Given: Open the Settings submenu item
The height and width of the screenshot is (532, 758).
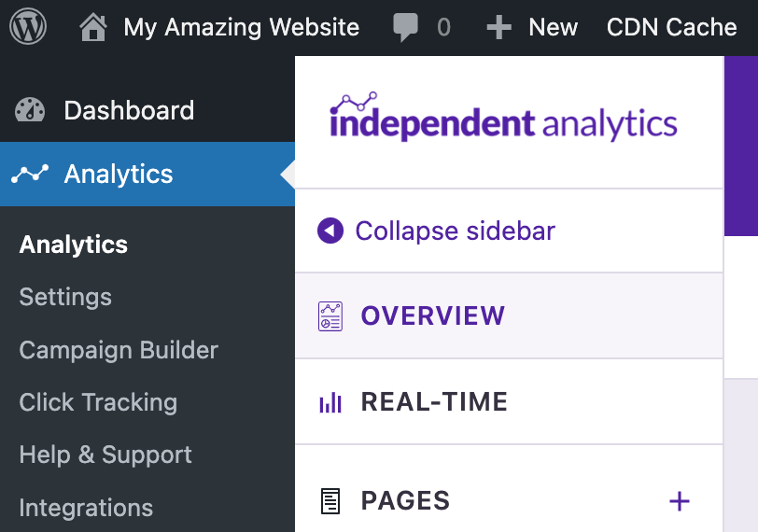Looking at the screenshot, I should (x=65, y=297).
